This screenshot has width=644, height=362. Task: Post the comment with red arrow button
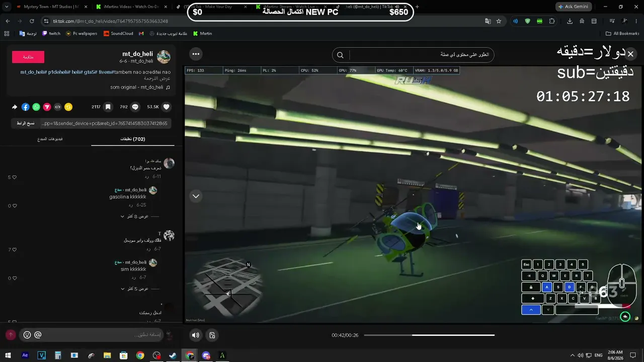[10, 335]
